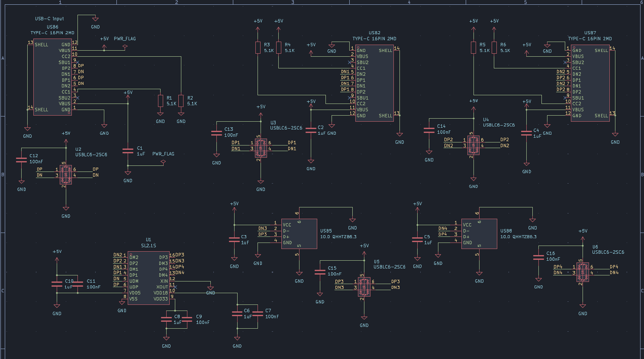
Task: Click the VCC pin name inside USB5
Action: click(x=287, y=225)
